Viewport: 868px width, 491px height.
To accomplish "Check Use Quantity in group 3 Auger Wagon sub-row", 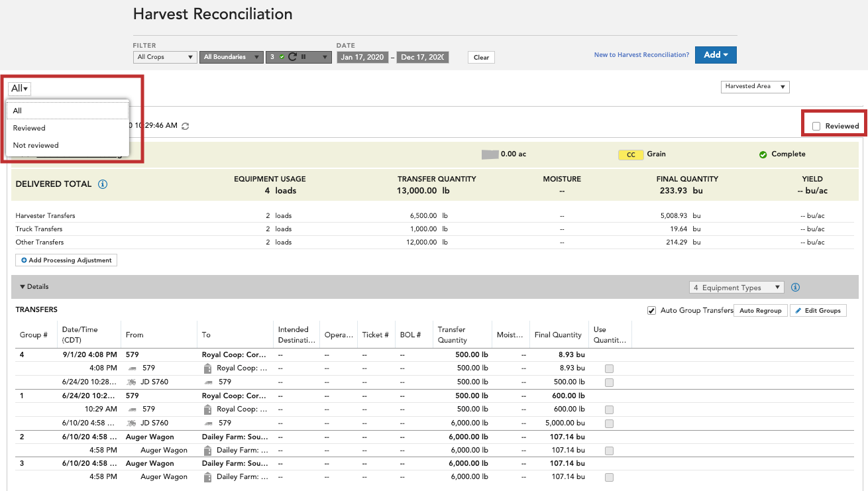I will pos(609,477).
